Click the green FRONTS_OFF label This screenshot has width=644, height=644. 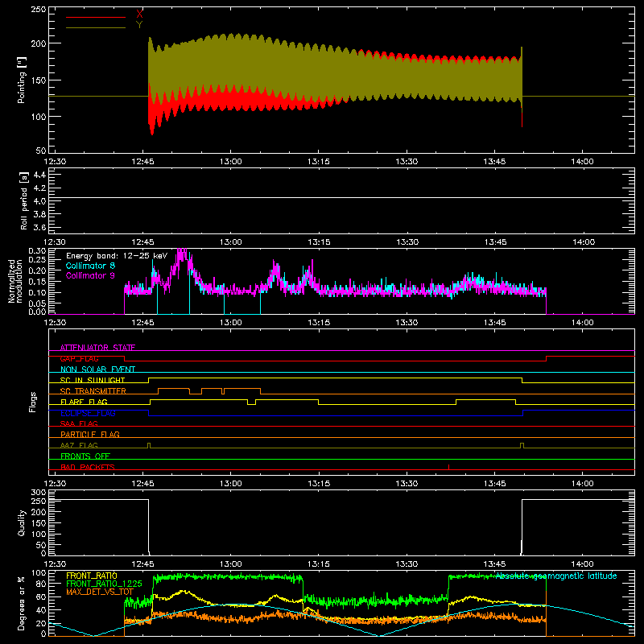(x=85, y=456)
